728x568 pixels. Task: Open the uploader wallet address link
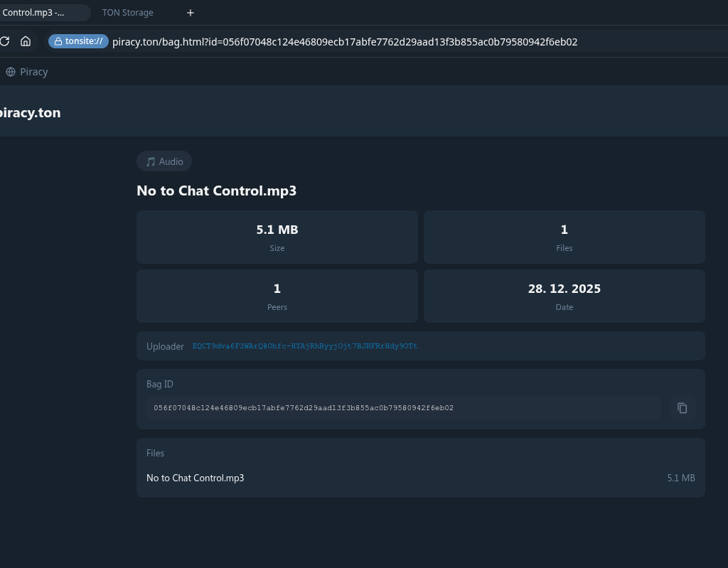(305, 346)
